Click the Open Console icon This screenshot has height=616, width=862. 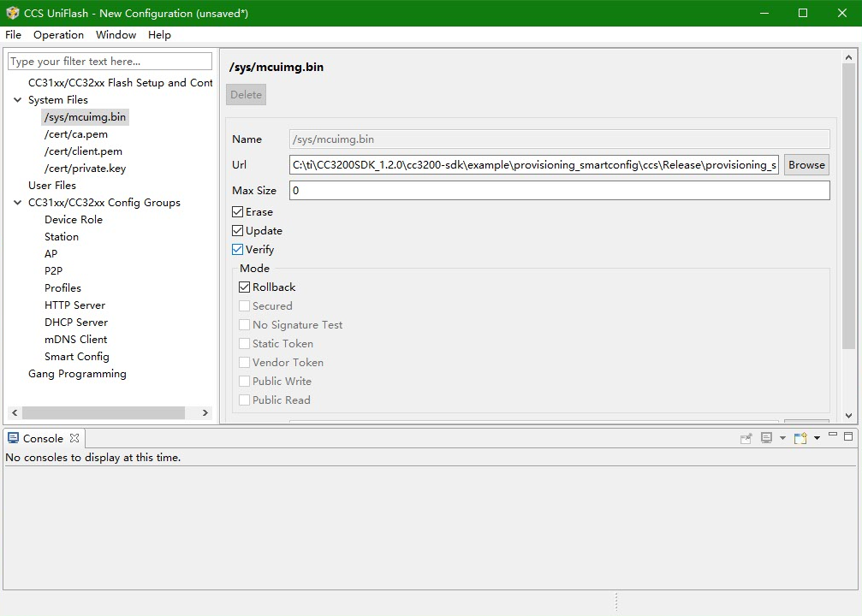(800, 438)
